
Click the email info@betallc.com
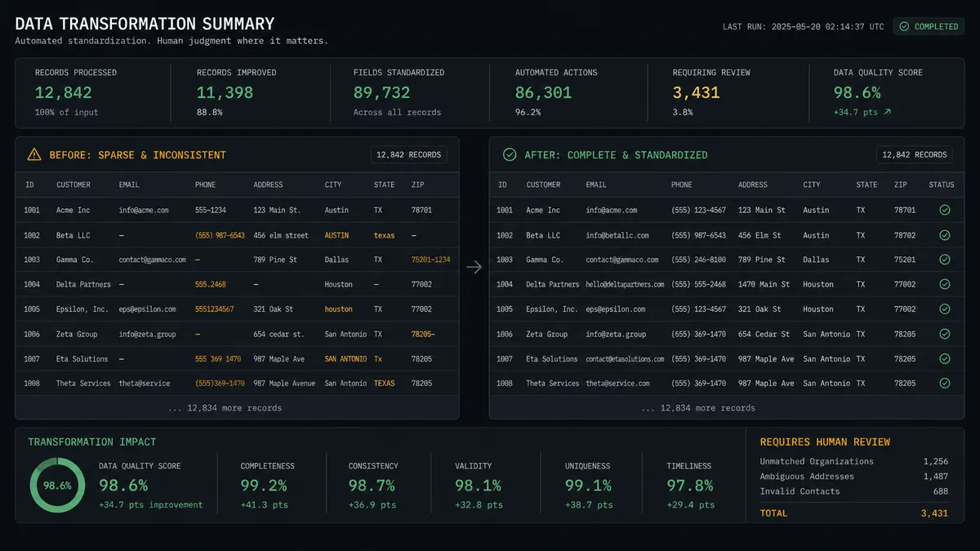pos(617,235)
